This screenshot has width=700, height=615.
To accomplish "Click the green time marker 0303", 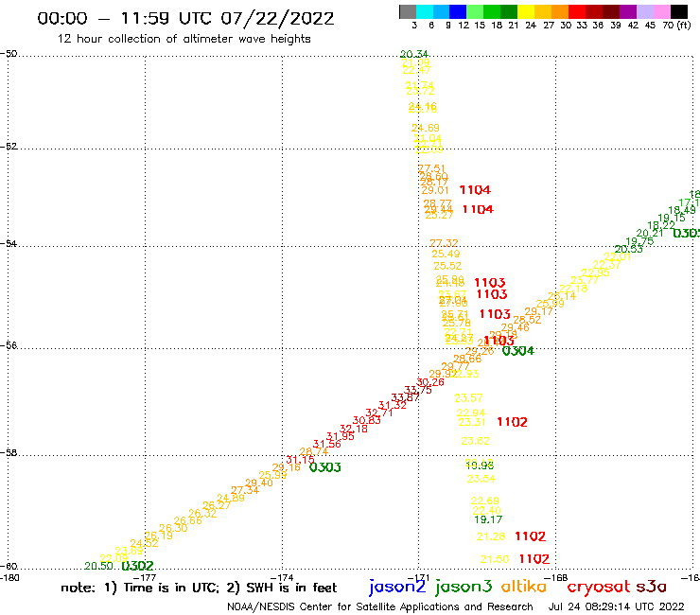I will click(325, 467).
